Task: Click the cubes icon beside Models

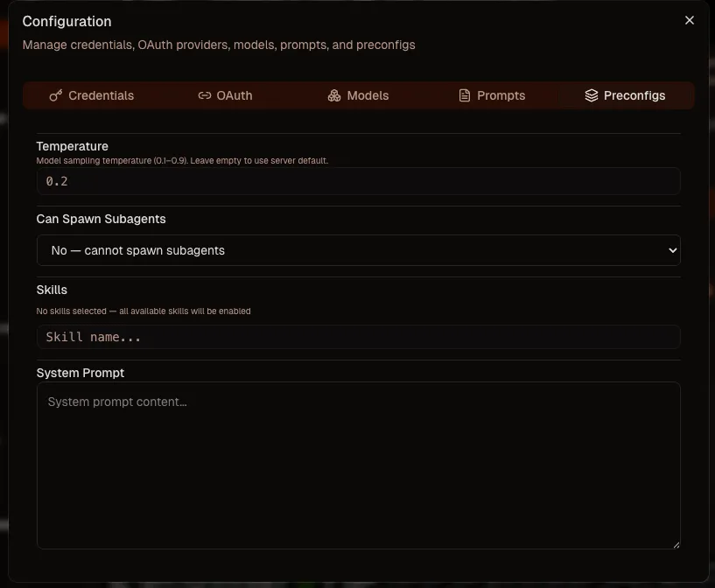Action: tap(334, 95)
